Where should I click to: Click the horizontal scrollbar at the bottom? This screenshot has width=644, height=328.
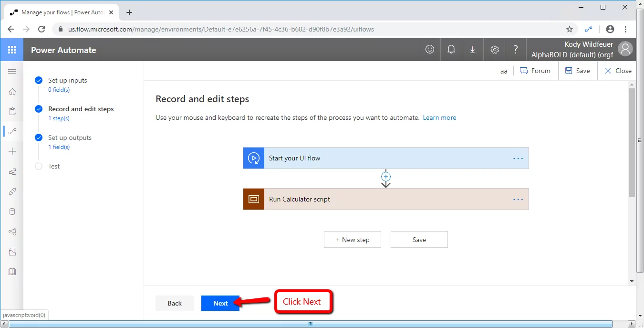310,324
